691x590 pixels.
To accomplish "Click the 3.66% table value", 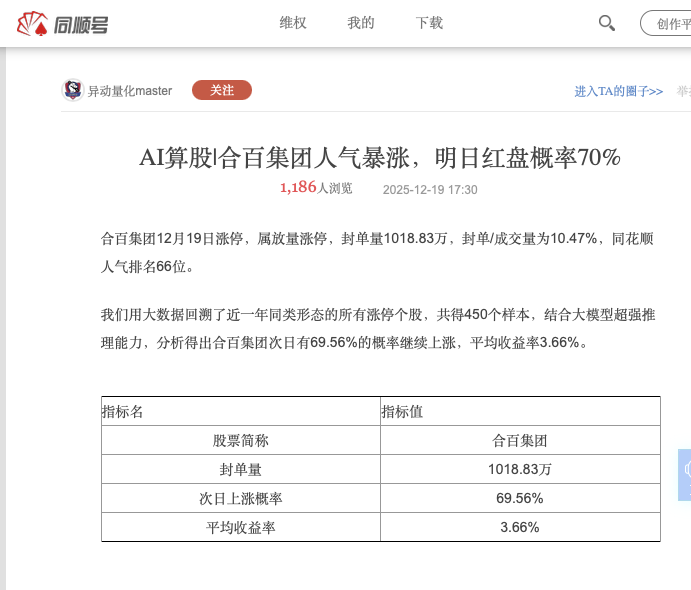I will click(x=520, y=527).
